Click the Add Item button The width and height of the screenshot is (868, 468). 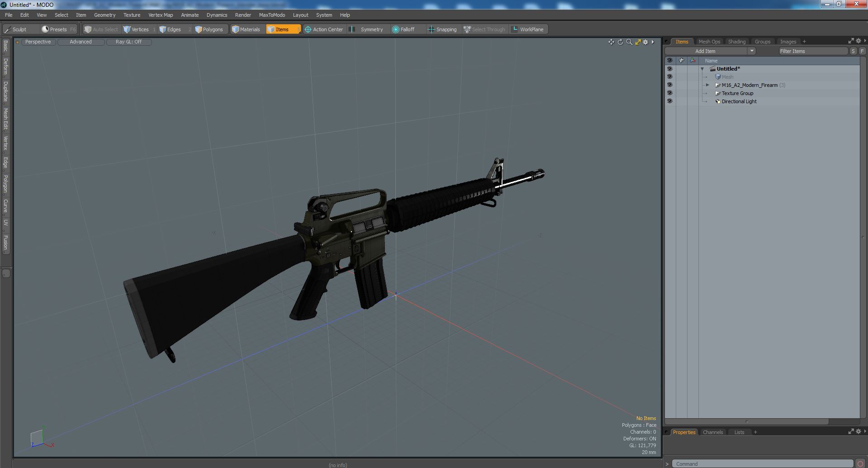[x=706, y=51]
